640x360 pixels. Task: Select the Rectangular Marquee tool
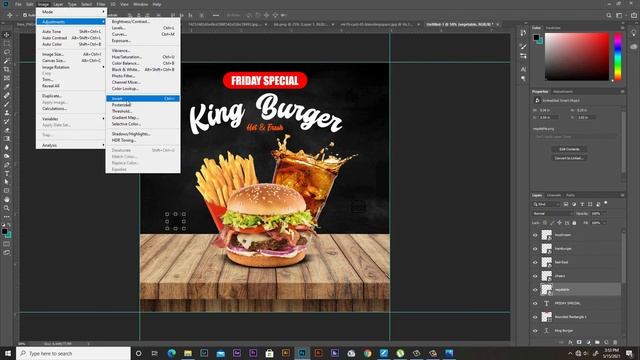(7, 43)
